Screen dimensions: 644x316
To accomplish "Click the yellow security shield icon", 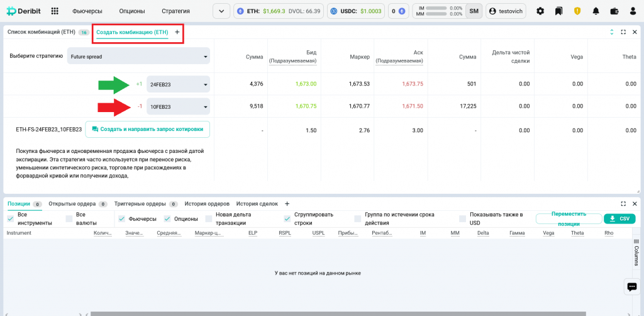I will [x=577, y=11].
